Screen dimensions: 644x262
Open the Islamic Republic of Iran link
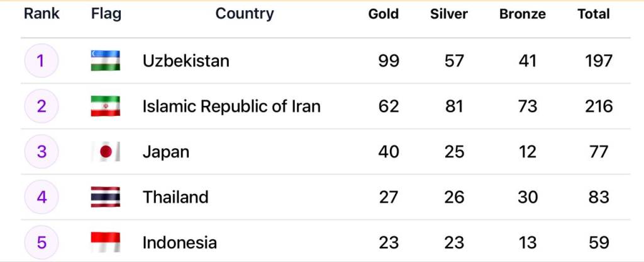tap(231, 106)
